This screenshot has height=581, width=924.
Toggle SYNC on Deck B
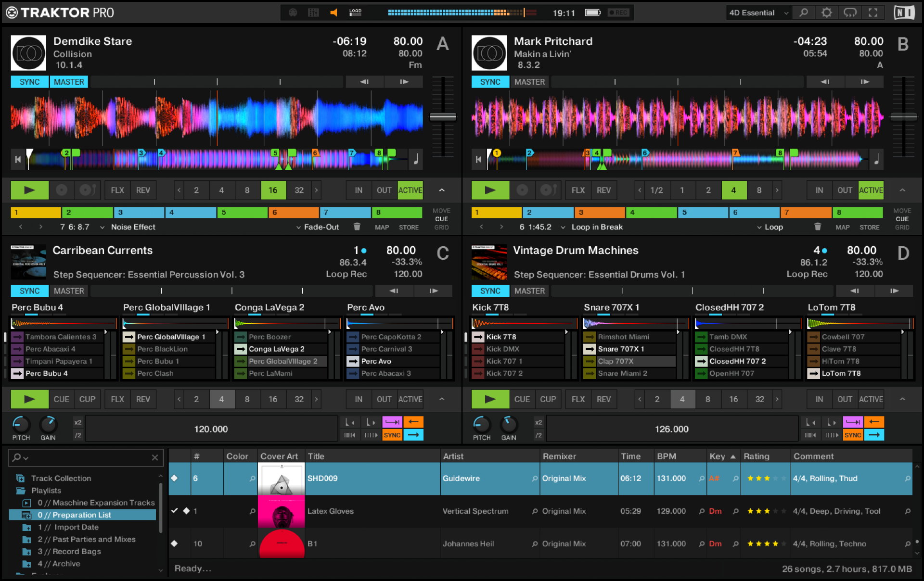point(490,82)
